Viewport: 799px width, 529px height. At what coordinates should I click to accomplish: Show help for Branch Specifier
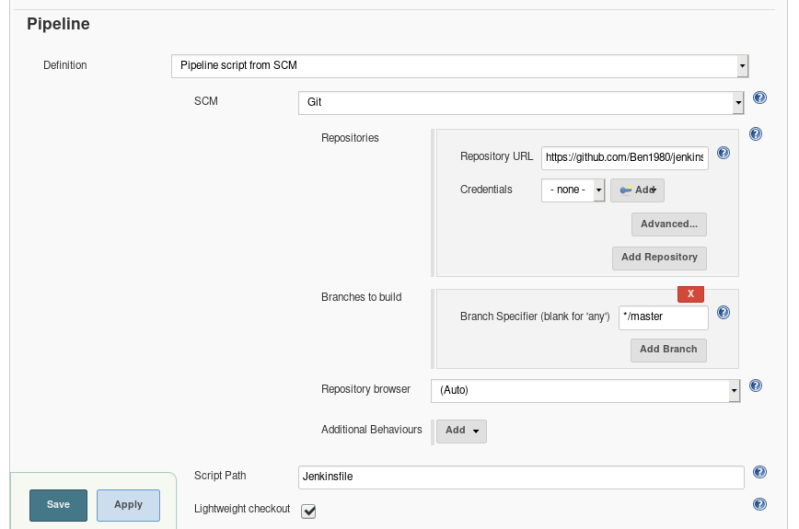pyautogui.click(x=723, y=312)
